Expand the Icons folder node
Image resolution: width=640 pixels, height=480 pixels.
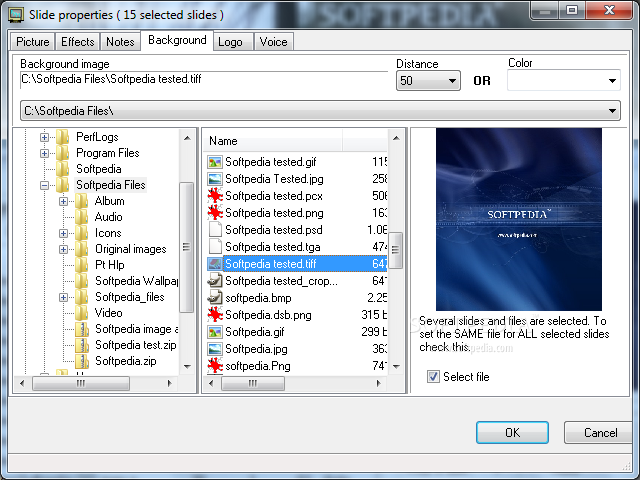[63, 233]
